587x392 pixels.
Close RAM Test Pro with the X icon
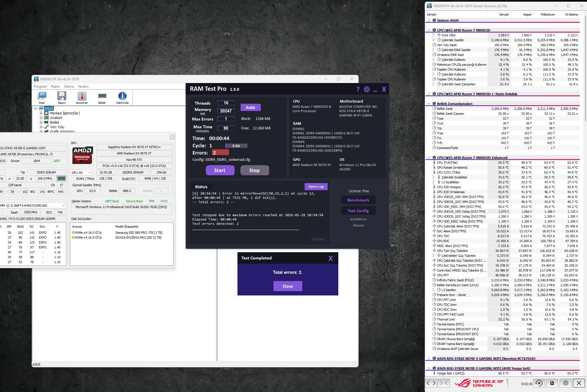(x=384, y=89)
